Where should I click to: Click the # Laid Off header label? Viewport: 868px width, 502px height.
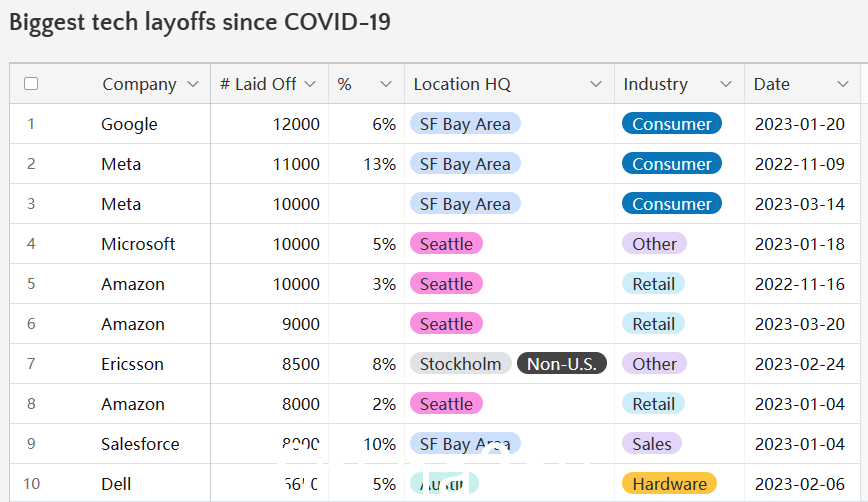point(258,84)
